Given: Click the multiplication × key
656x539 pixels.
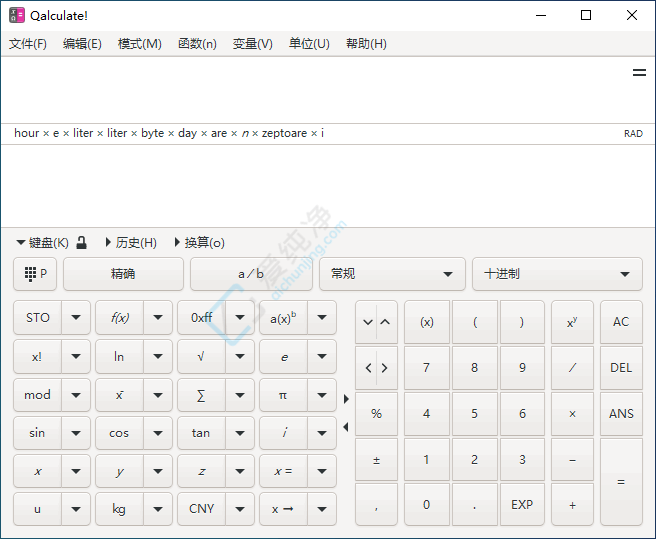Looking at the screenshot, I should [x=572, y=414].
